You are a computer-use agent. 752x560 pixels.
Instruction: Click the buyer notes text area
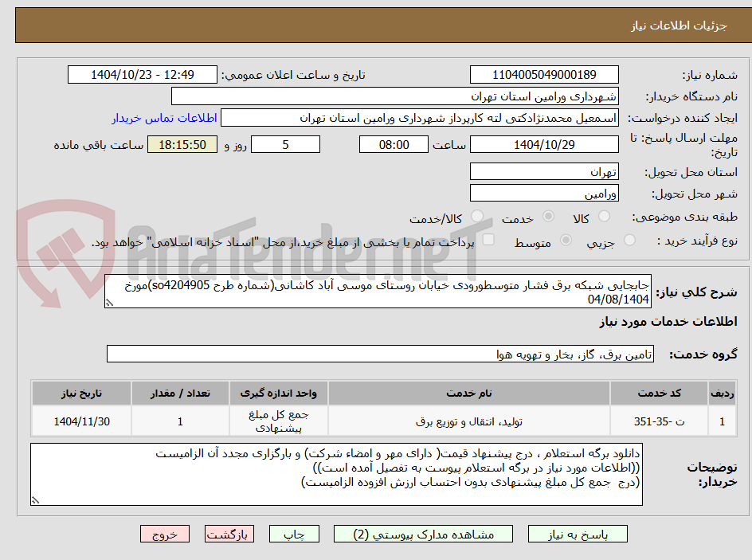point(336,474)
